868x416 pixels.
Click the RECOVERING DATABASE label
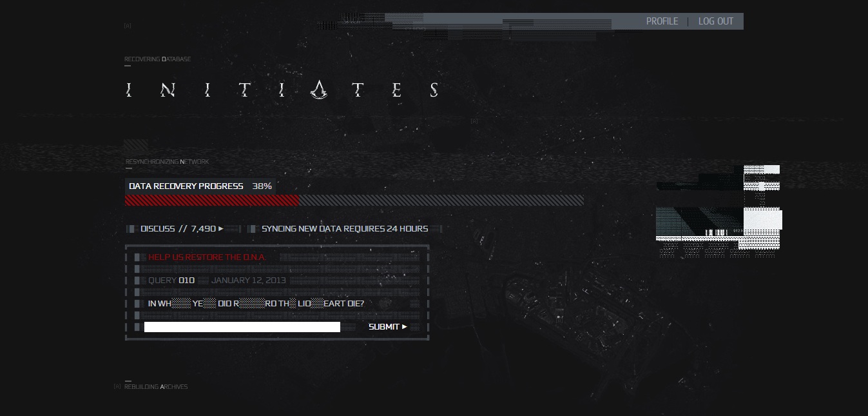pyautogui.click(x=157, y=59)
